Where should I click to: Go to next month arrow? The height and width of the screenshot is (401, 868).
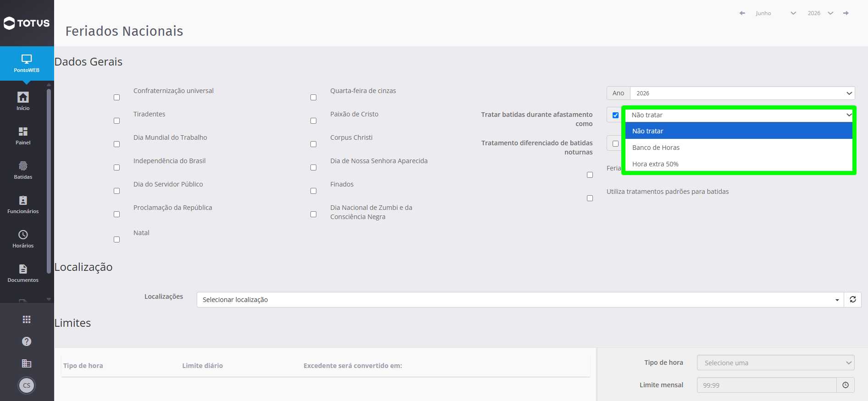(846, 13)
